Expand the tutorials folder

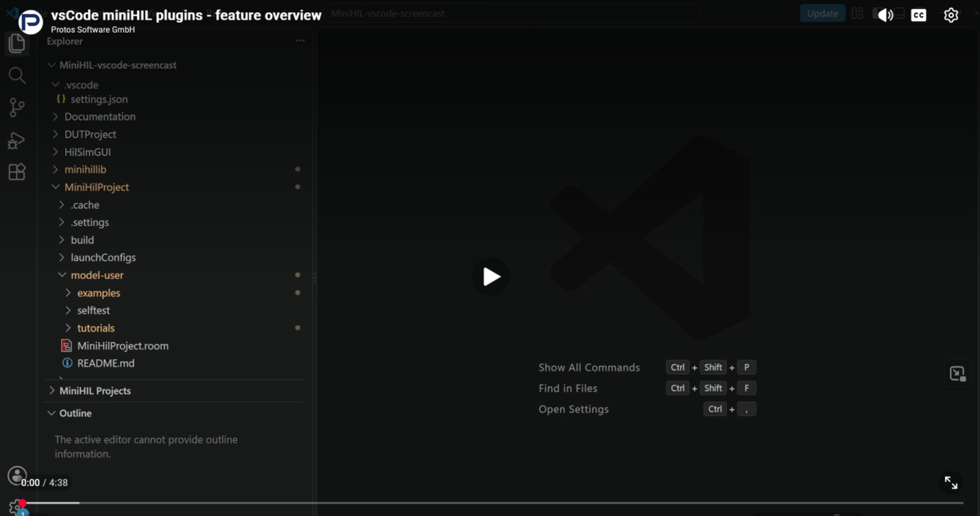[x=96, y=328]
